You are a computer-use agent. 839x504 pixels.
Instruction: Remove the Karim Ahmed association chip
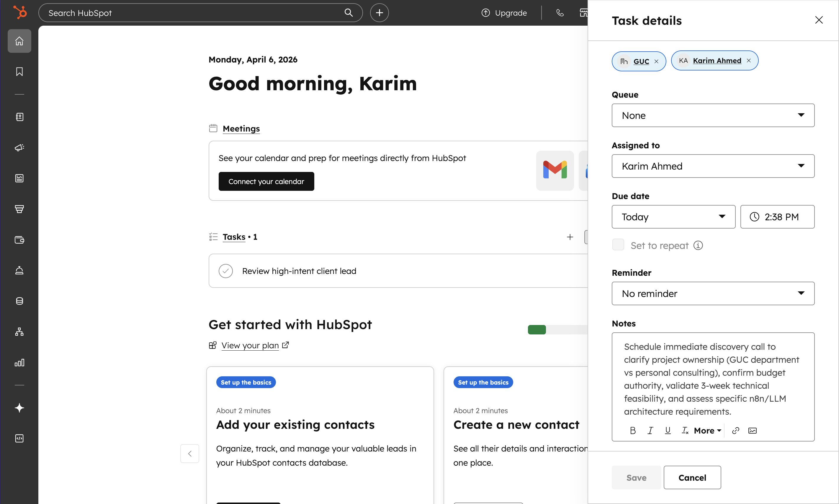point(749,60)
